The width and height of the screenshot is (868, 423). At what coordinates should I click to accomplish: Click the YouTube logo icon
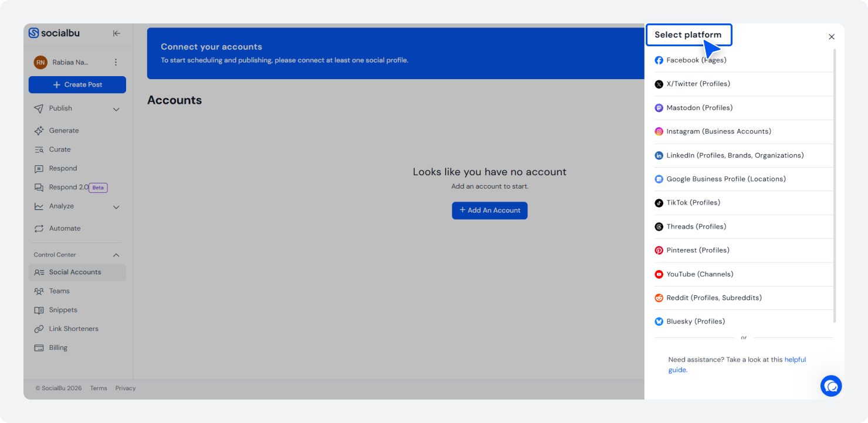[659, 274]
